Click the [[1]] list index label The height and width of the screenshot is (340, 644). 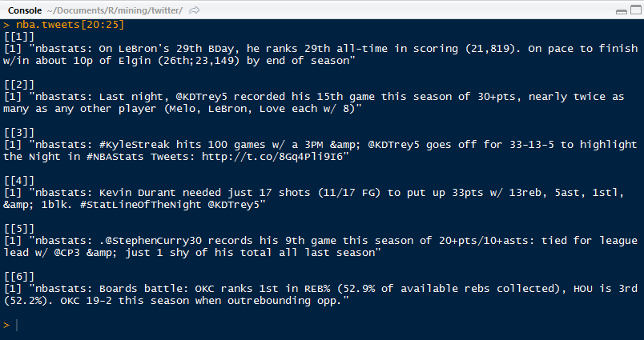19,37
